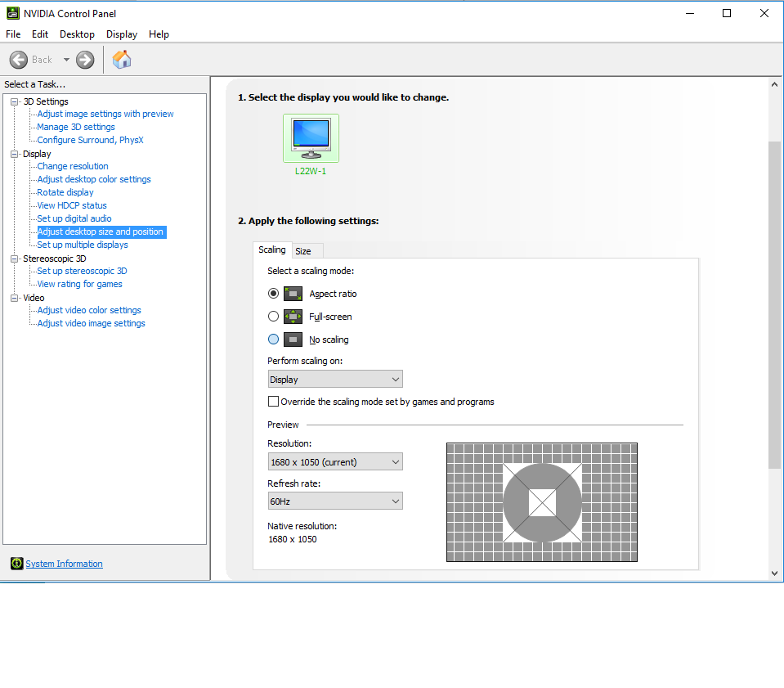Open Adjust video color settings
Image resolution: width=784 pixels, height=688 pixels.
[x=89, y=310]
